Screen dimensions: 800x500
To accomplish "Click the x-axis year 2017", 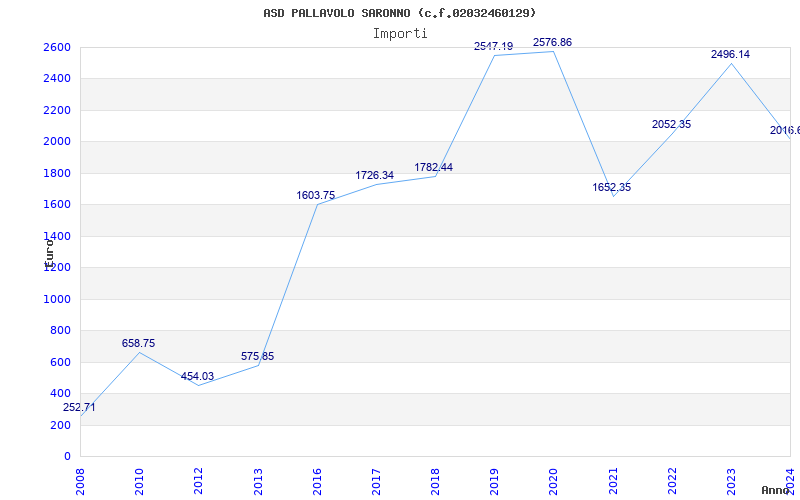I will (376, 481).
